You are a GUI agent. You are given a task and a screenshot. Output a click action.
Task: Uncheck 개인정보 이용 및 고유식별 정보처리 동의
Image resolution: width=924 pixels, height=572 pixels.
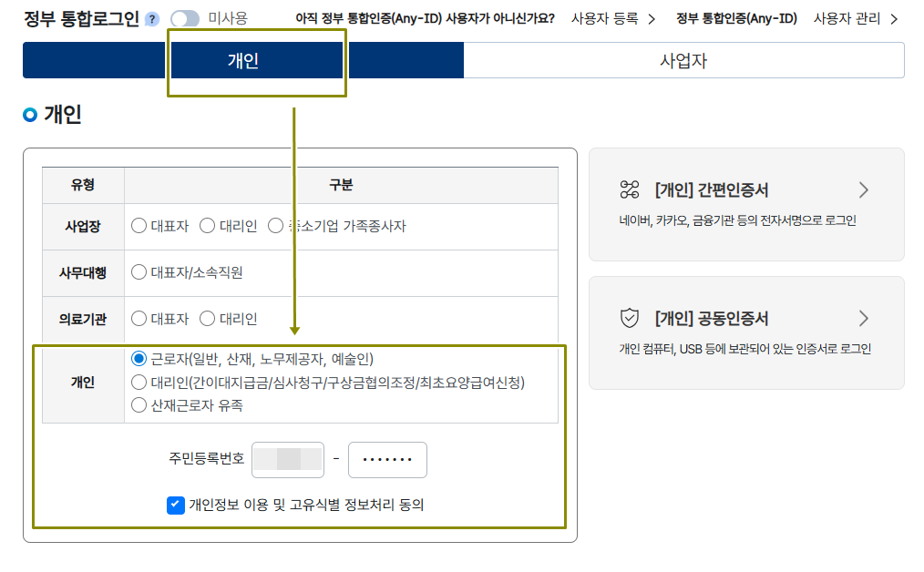(x=175, y=506)
